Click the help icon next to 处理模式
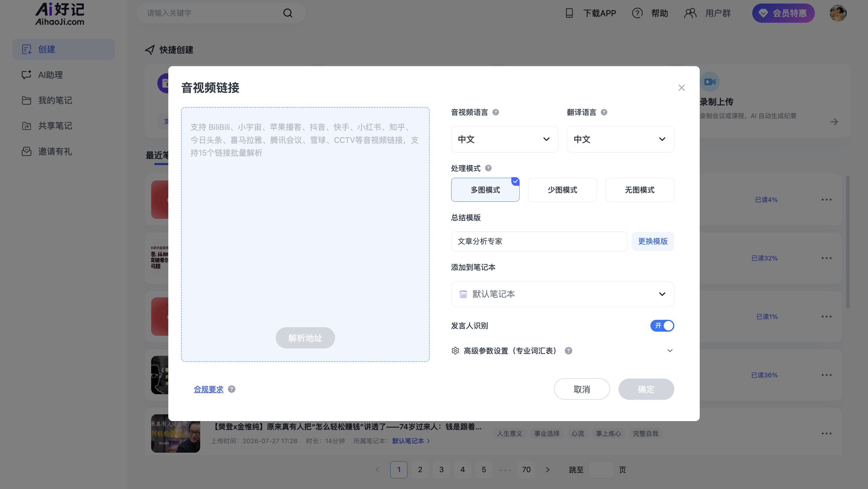Image resolution: width=868 pixels, height=489 pixels. [488, 168]
